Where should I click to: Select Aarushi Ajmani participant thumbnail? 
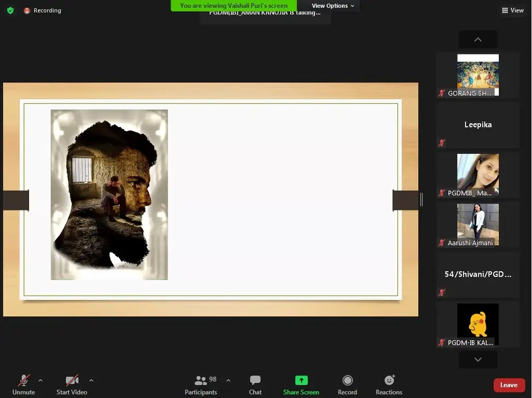[478, 225]
